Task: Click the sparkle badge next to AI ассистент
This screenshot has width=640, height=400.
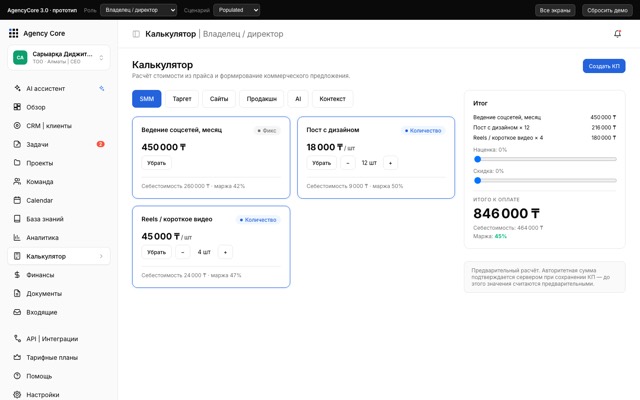Action: click(x=101, y=88)
